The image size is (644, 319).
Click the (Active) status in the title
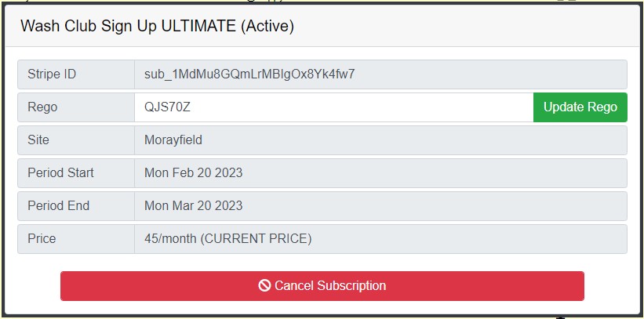[267, 26]
